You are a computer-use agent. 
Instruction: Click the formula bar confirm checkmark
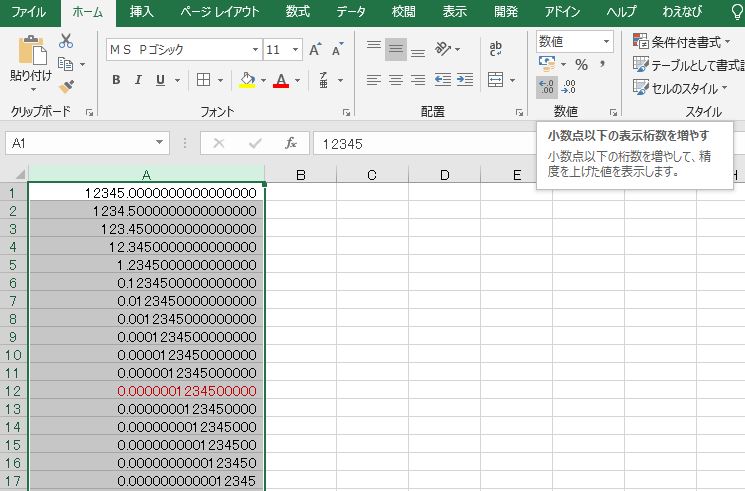tap(256, 143)
